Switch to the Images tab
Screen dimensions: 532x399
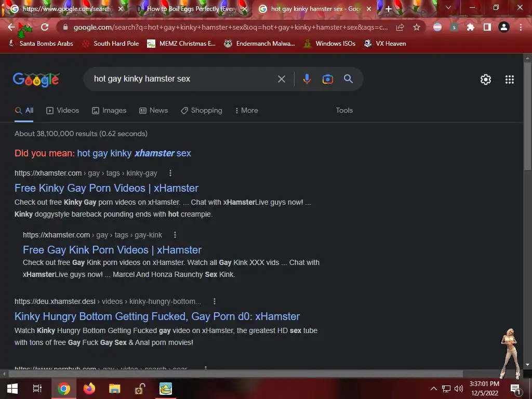pos(109,111)
